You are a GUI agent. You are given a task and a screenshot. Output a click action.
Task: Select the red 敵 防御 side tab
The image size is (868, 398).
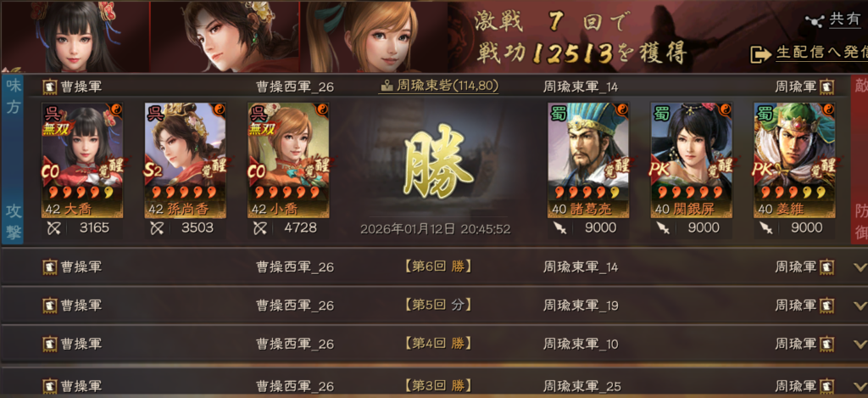[860, 160]
